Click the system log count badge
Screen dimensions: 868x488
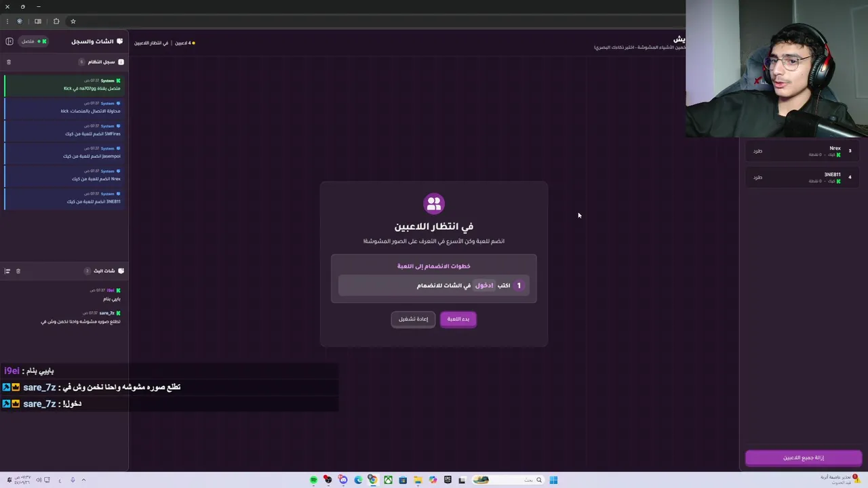coord(81,62)
